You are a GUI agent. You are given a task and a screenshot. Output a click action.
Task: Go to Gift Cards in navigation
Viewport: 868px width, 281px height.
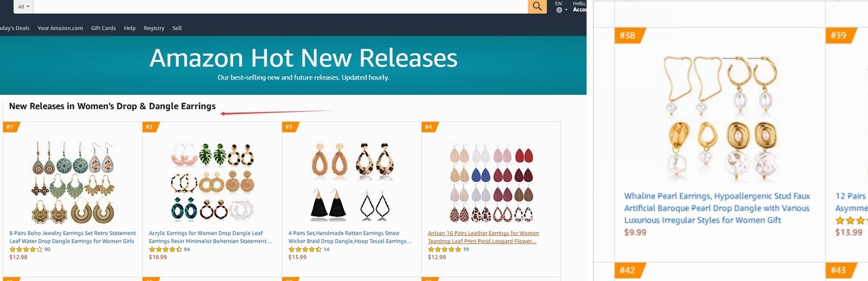coord(103,28)
